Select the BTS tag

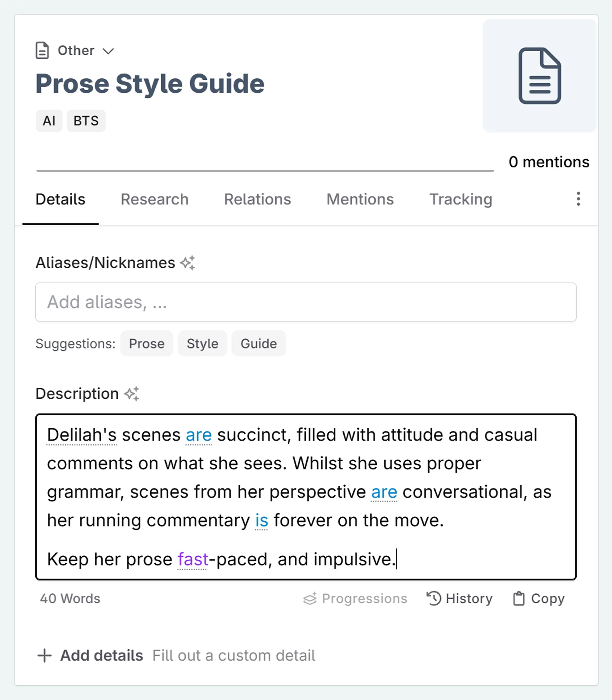pos(86,121)
